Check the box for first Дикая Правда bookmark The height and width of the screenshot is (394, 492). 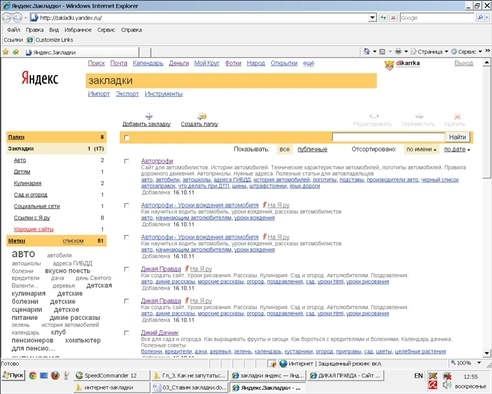click(126, 269)
